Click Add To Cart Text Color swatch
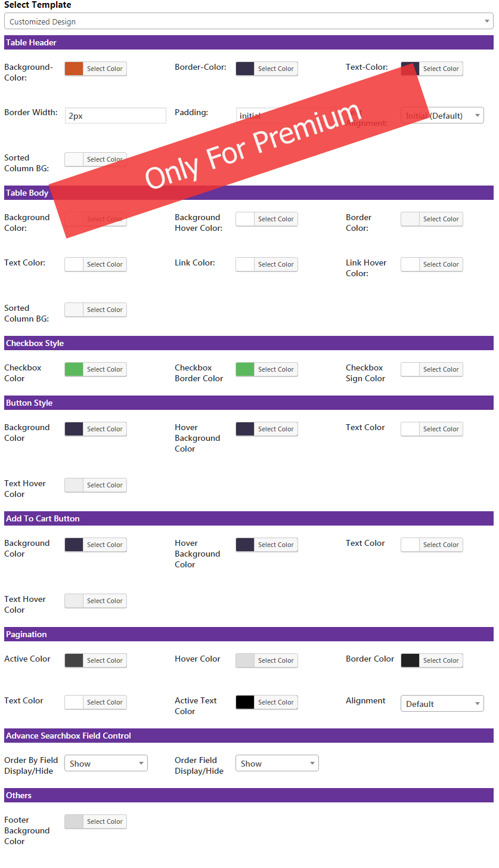499x868 pixels. pos(410,545)
